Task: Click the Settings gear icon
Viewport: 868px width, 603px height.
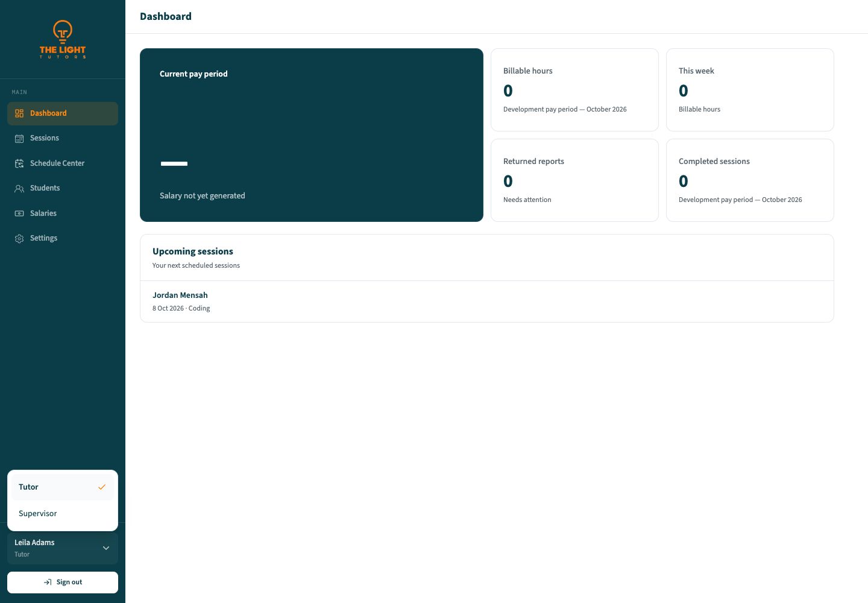Action: click(x=19, y=238)
